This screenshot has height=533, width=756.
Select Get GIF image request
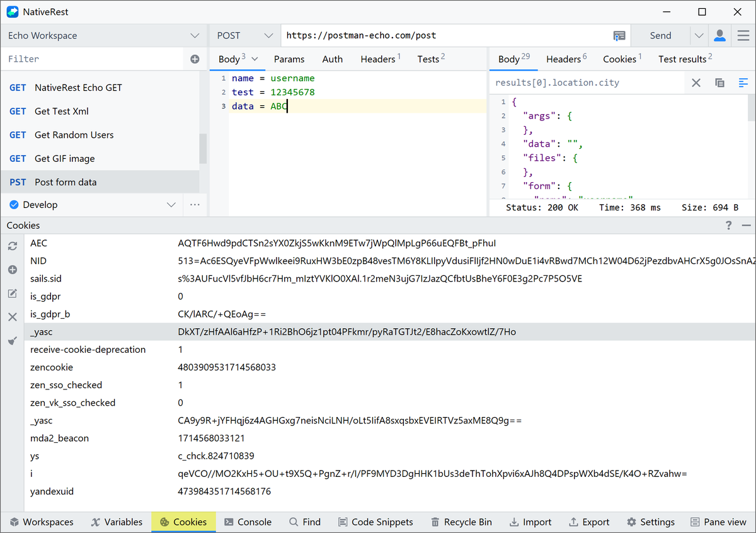point(100,159)
